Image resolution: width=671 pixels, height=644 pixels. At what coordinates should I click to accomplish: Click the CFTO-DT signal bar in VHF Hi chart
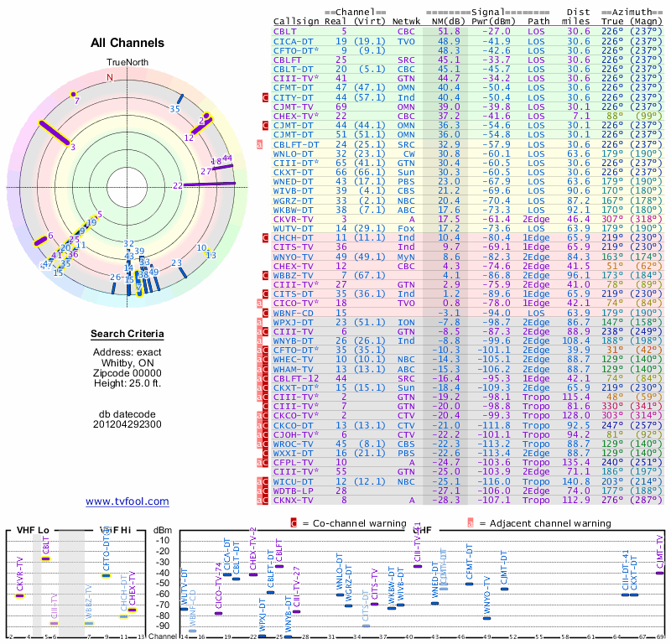107,576
